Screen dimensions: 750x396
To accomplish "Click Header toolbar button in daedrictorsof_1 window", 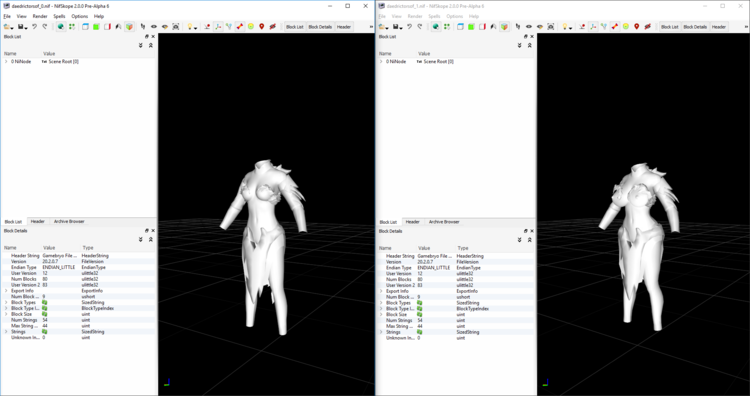I will tap(719, 27).
